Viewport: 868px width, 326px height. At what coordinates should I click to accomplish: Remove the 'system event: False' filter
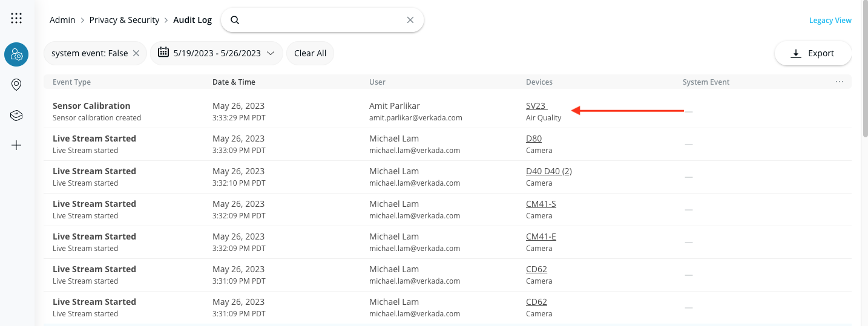136,53
